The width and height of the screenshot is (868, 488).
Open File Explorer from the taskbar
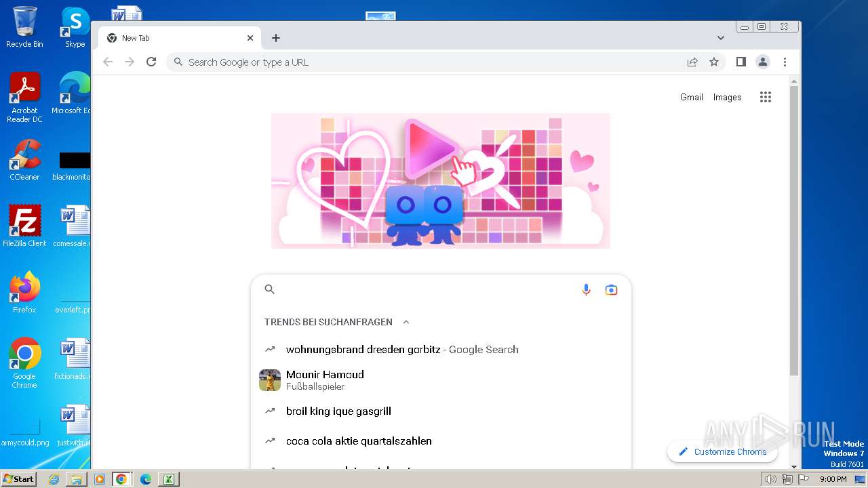point(77,479)
